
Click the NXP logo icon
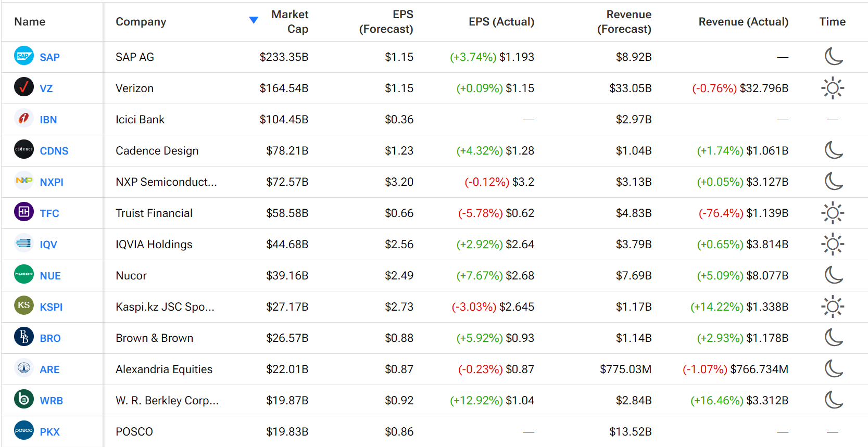click(24, 181)
